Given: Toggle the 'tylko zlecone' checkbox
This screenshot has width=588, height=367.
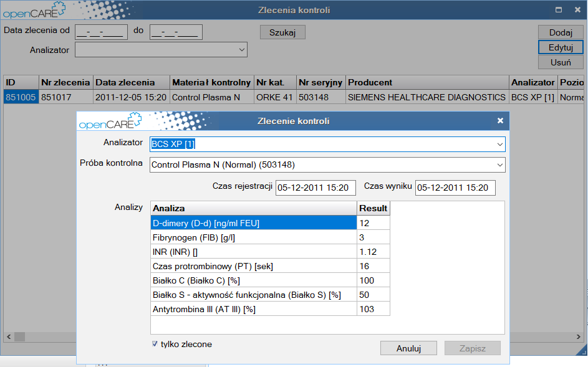Looking at the screenshot, I should click(x=155, y=344).
